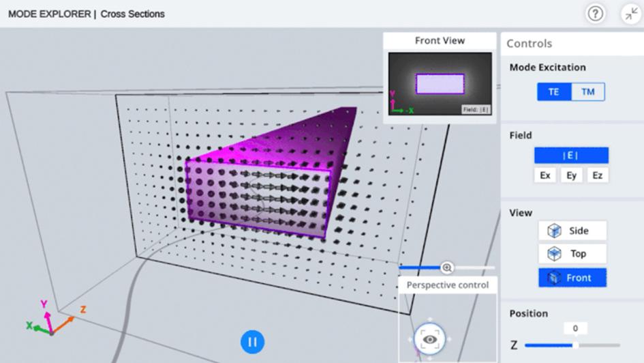Image resolution: width=644 pixels, height=363 pixels.
Task: Click the Mode Excitation heading
Action: 547,68
